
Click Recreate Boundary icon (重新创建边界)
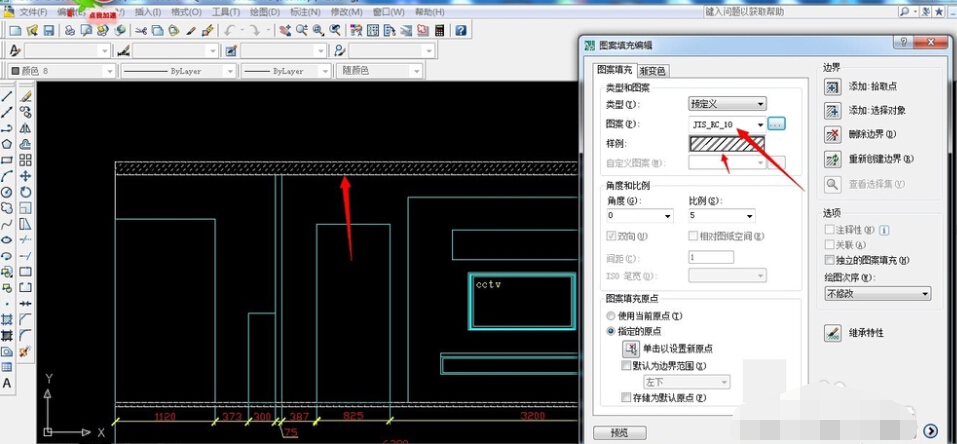833,159
